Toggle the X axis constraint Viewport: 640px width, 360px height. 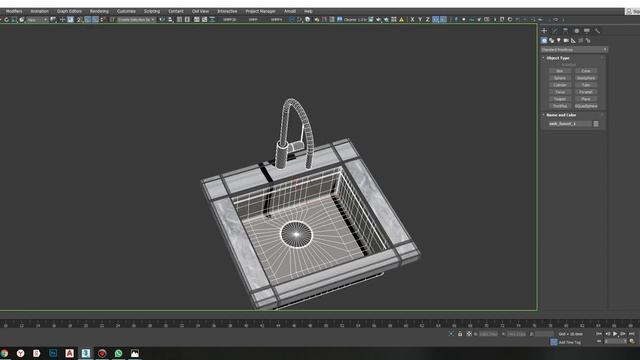412,20
